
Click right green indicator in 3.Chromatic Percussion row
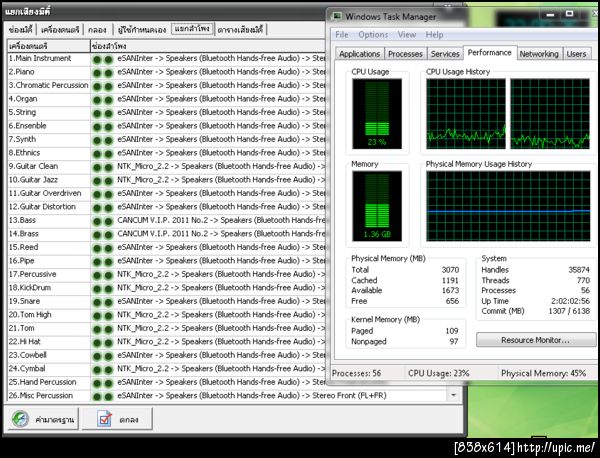point(109,86)
